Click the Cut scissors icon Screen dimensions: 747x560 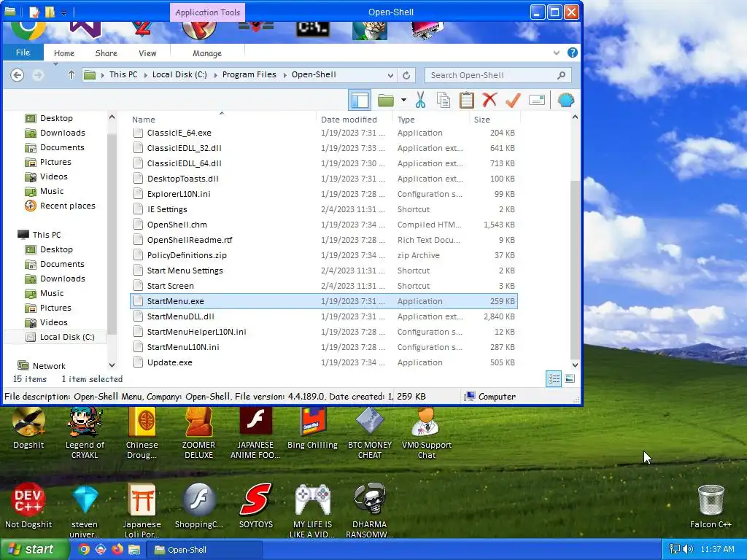point(420,101)
